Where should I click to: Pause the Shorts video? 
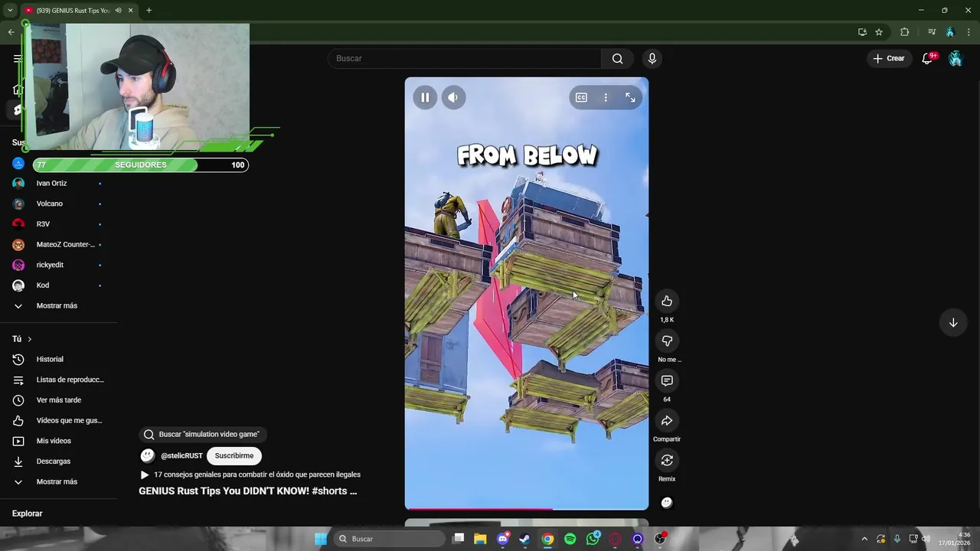425,97
